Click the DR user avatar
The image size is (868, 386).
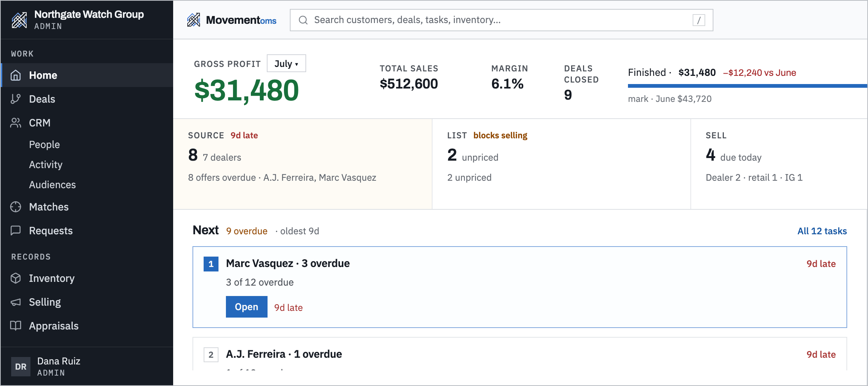click(x=21, y=367)
